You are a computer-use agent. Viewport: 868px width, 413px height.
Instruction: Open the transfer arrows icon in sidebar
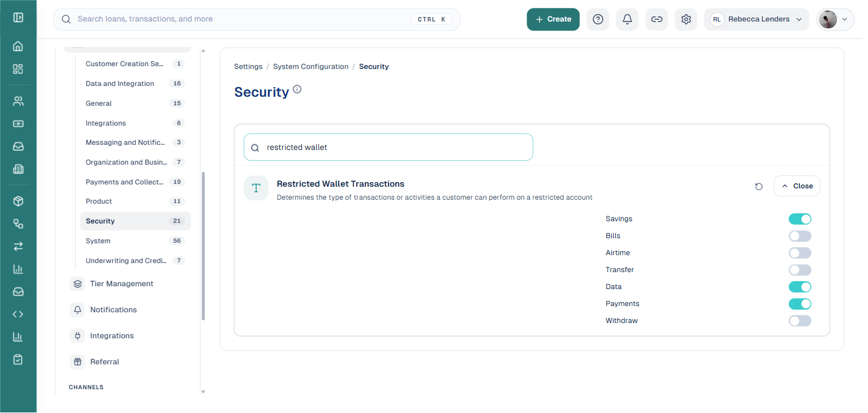(x=18, y=246)
